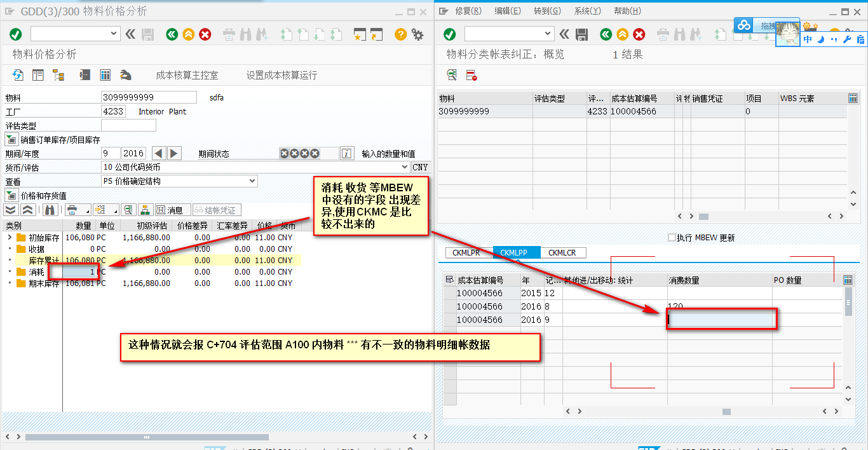Viewport: 868px width, 450px height.
Task: Click the collapse-all double chevron icon
Action: tap(27, 209)
